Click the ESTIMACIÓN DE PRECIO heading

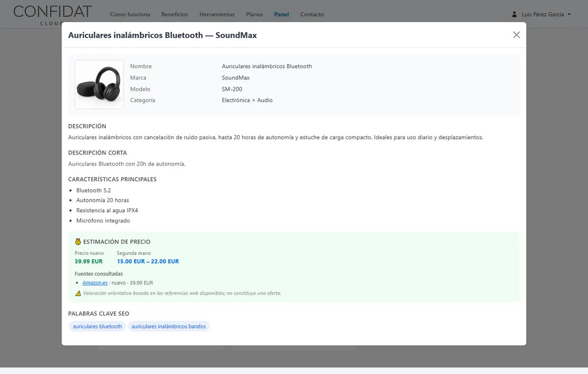click(x=117, y=242)
